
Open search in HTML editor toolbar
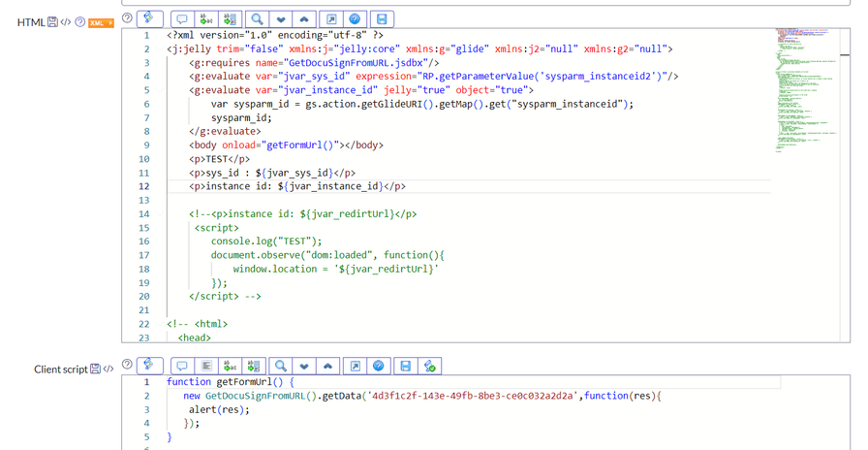(x=257, y=19)
